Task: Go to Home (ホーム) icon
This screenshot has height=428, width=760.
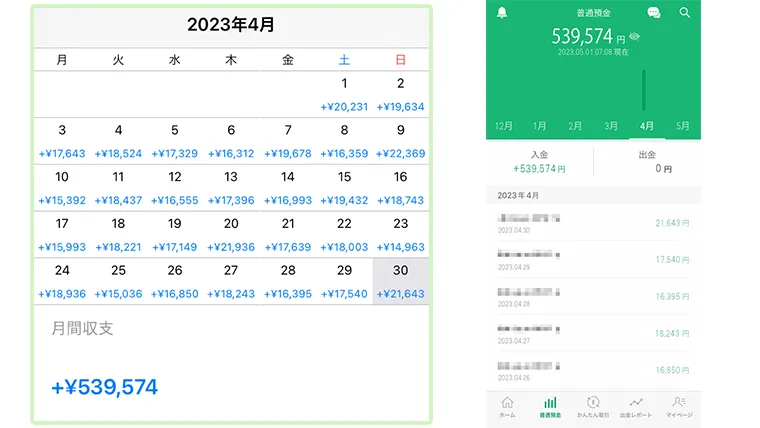Action: click(x=507, y=406)
